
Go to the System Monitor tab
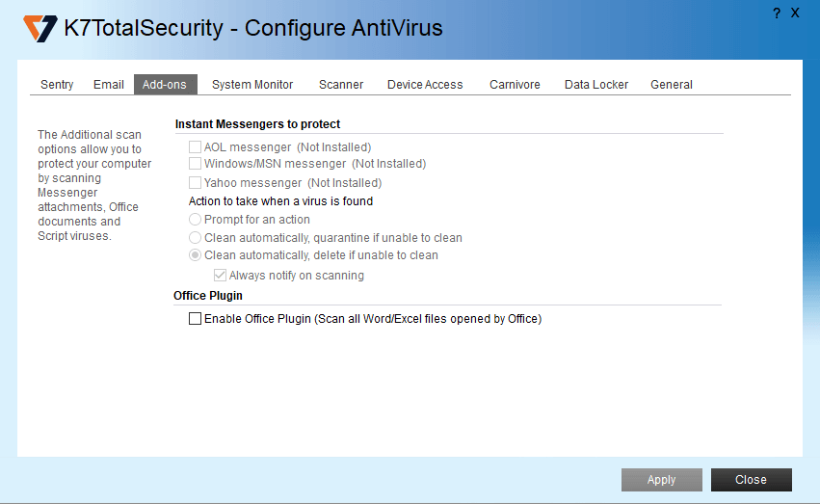tap(252, 85)
